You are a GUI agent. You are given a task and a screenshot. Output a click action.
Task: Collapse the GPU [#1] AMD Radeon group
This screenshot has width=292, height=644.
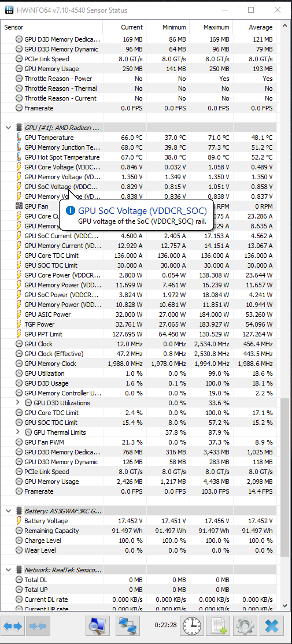(8, 128)
